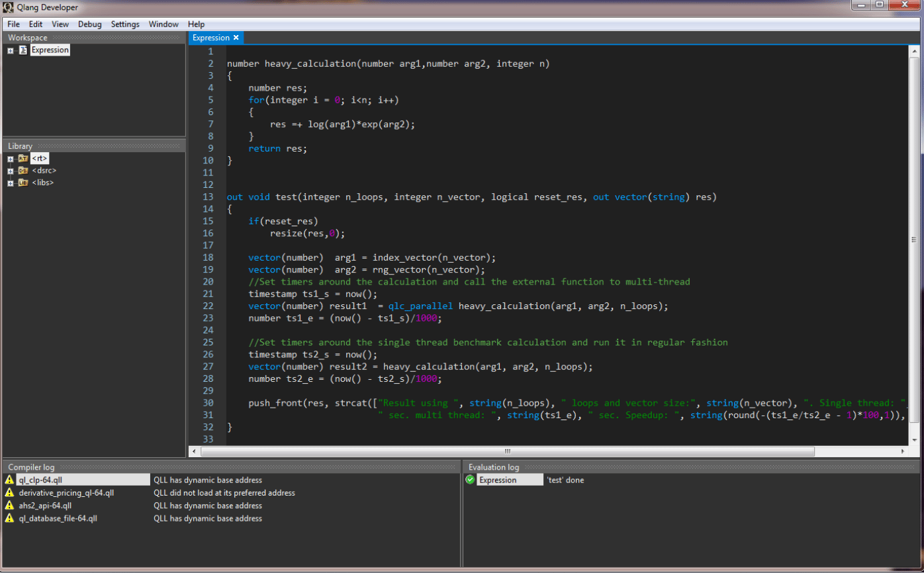
Task: Click warning icon beside ql_clp-64.qll
Action: coord(9,480)
